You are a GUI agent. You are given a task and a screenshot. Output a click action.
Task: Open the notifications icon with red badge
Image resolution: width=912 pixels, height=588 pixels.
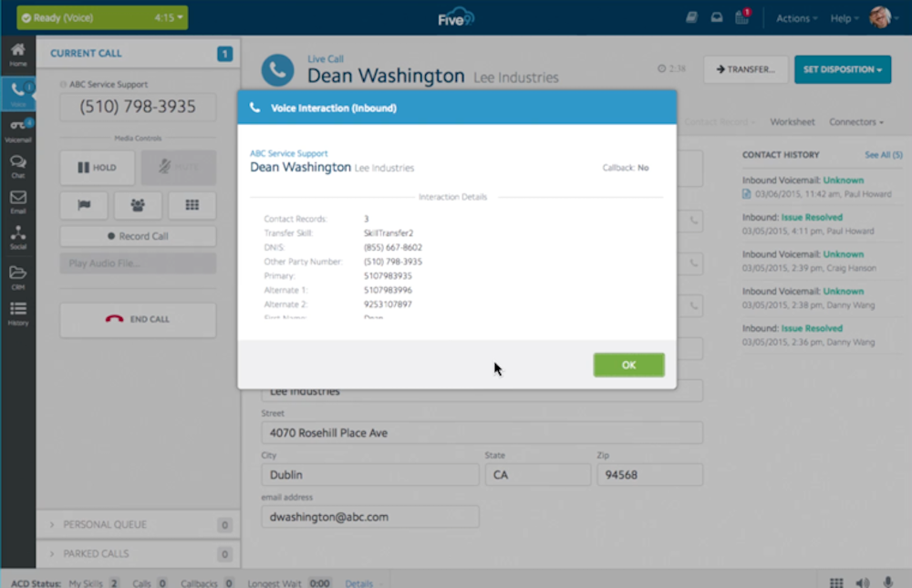(x=742, y=17)
